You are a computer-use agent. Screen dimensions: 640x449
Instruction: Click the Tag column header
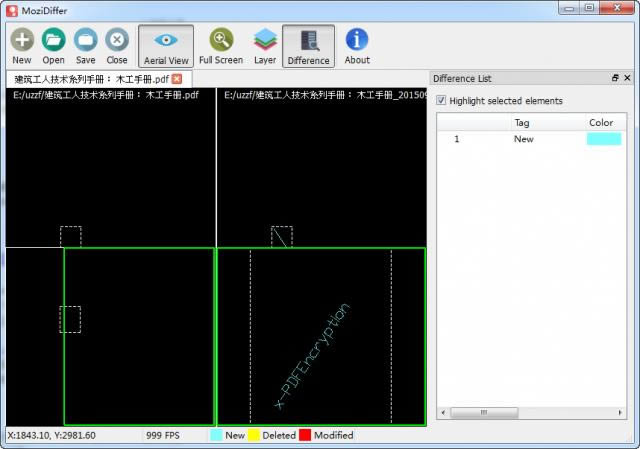pos(522,122)
